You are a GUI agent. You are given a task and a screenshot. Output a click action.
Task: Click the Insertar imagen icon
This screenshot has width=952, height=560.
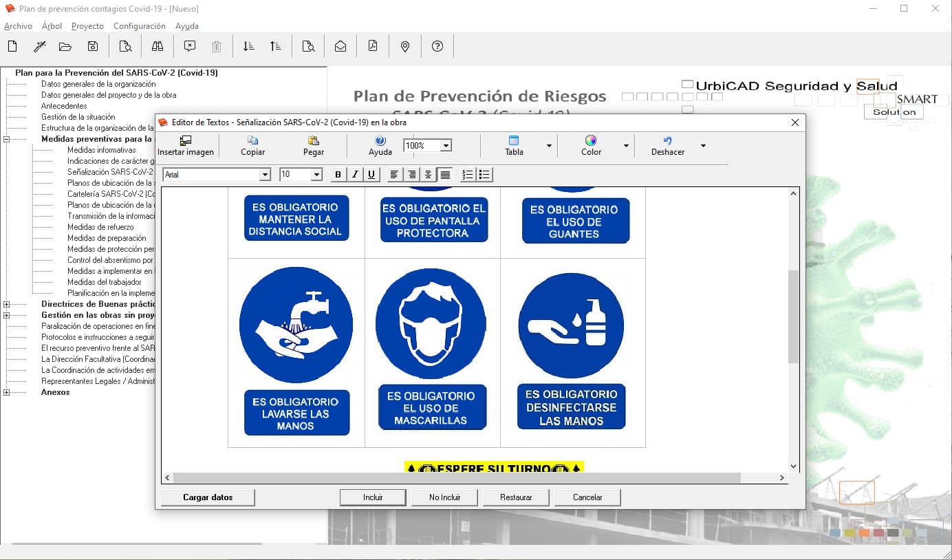185,140
